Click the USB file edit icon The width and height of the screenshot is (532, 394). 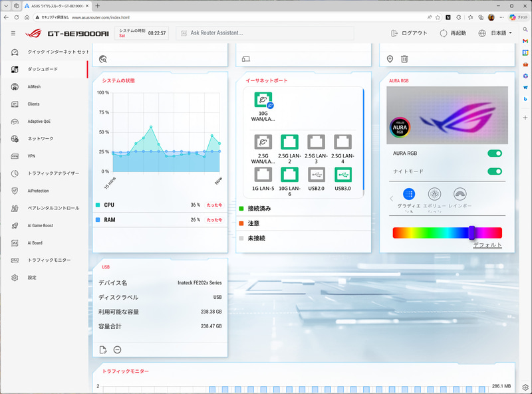coord(103,350)
